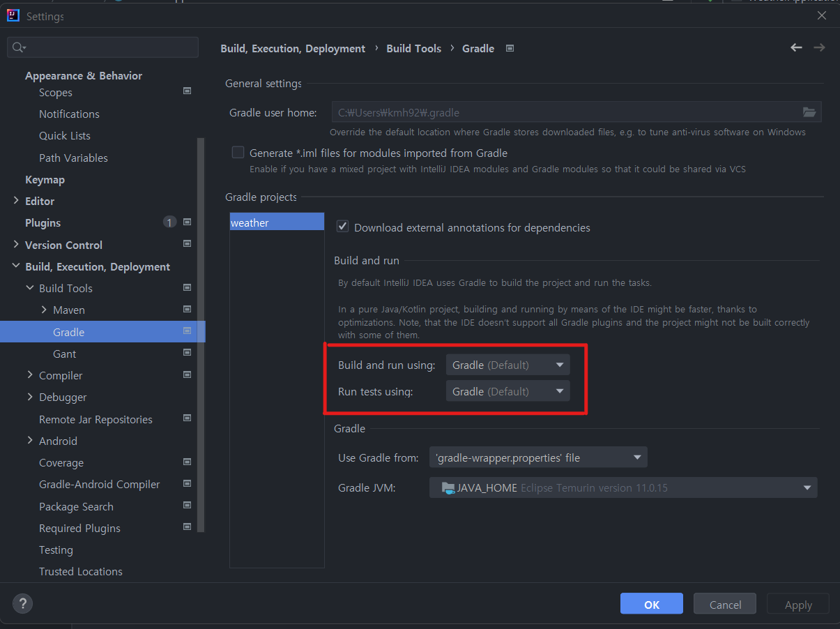Select the Gradle settings item

point(102,332)
